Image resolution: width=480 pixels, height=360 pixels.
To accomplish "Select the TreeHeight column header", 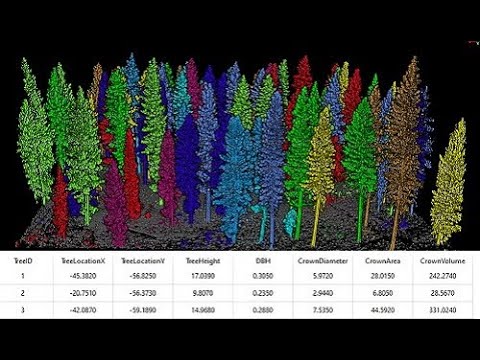I will [x=203, y=261].
